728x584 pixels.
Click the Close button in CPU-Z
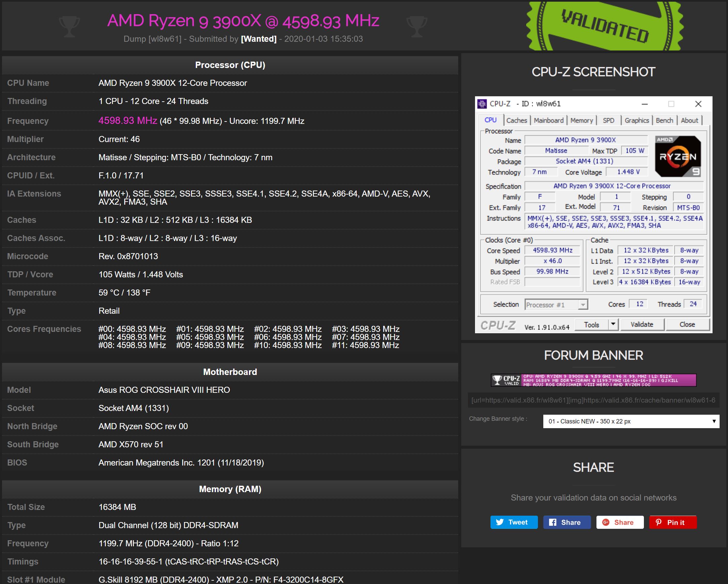687,324
